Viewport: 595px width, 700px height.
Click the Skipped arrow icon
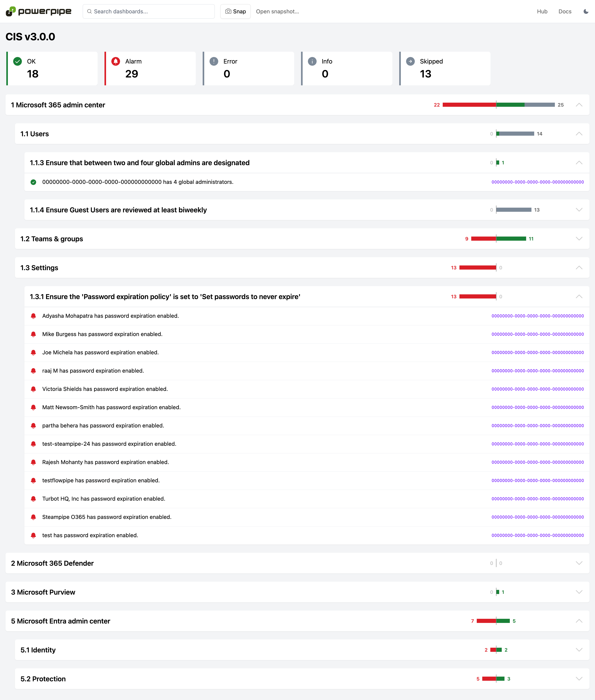[410, 61]
